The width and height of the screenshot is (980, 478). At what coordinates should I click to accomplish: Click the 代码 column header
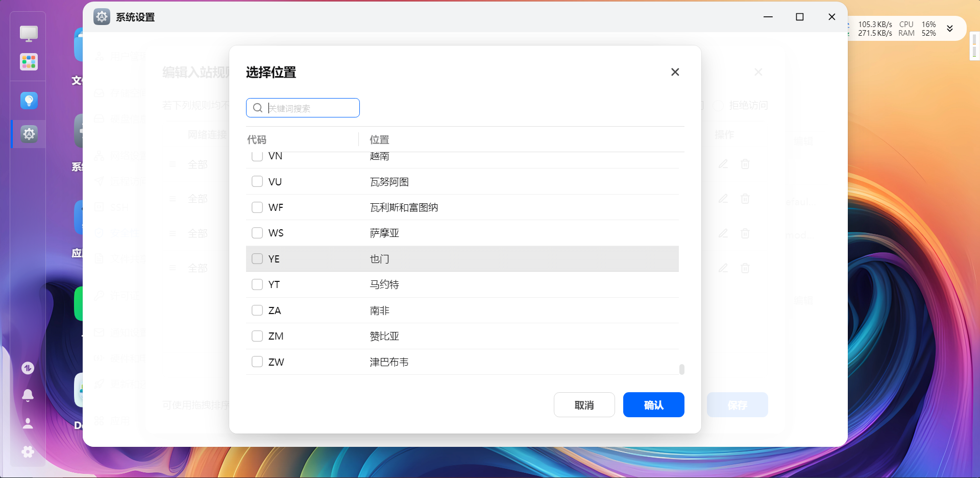tap(257, 139)
